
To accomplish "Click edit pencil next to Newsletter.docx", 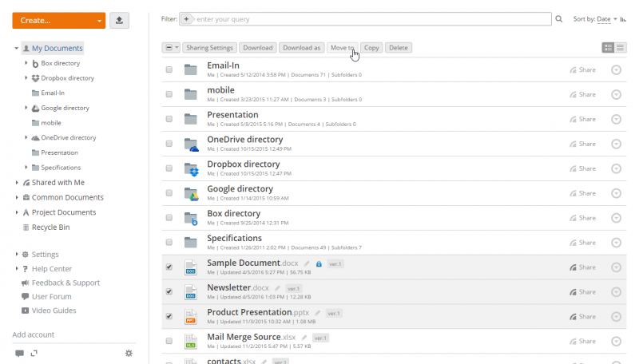I will pos(277,288).
